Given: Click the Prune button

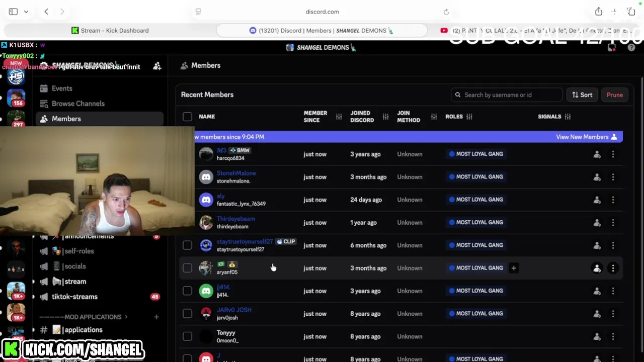Looking at the screenshot, I should pyautogui.click(x=614, y=95).
